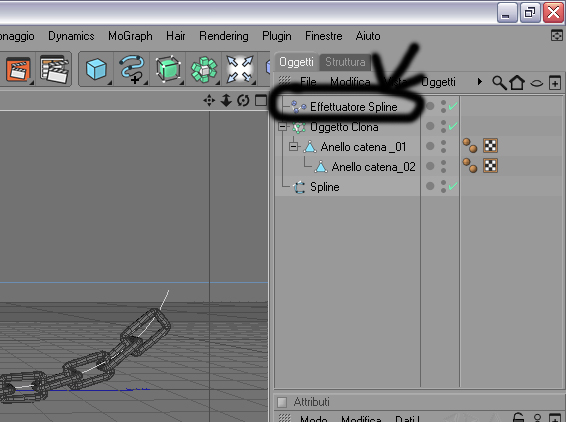
Task: Toggle the viewport maximize view icon
Action: point(261,100)
